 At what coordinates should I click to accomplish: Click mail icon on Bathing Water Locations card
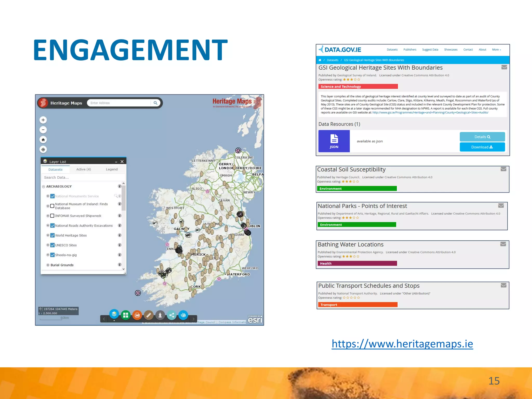(x=503, y=244)
